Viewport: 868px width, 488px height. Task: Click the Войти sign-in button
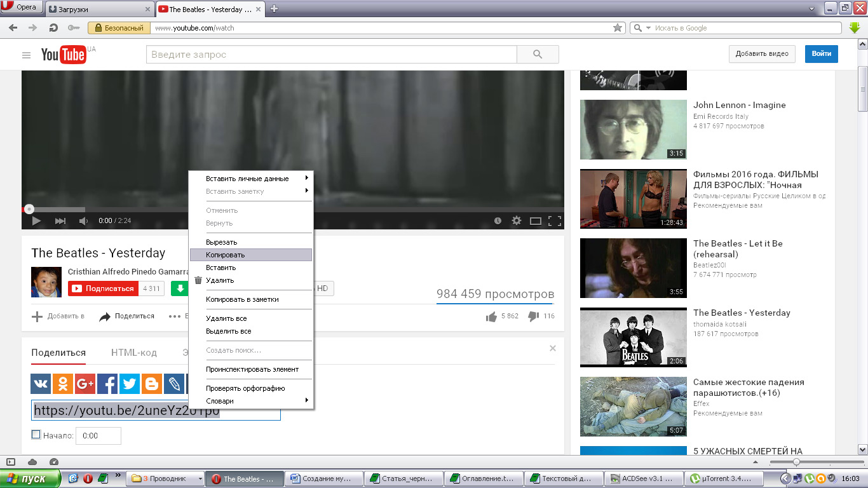(822, 54)
